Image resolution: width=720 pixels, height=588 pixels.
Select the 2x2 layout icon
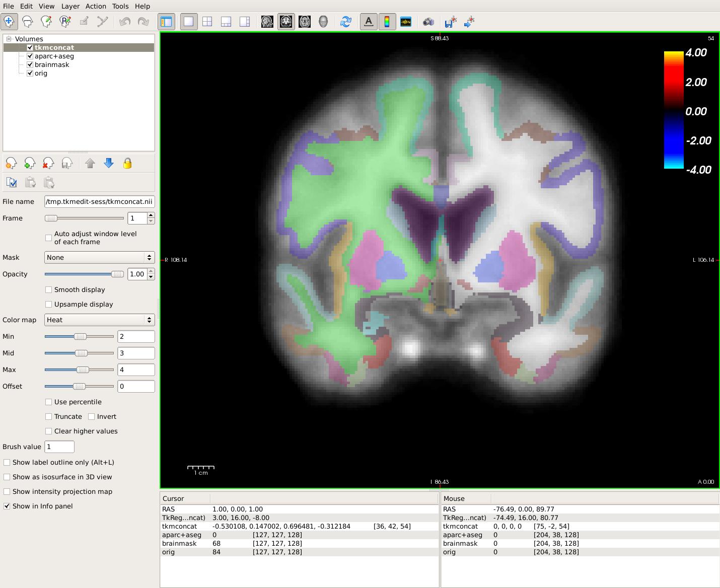(x=207, y=22)
